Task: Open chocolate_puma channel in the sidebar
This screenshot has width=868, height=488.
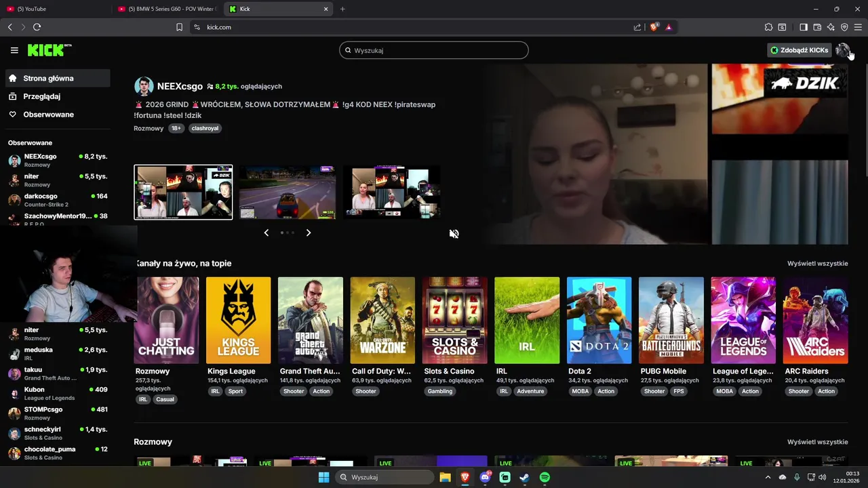Action: click(x=58, y=453)
